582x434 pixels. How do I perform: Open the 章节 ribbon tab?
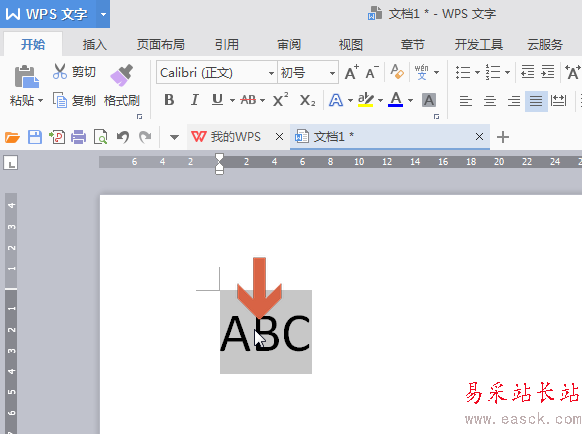click(x=412, y=45)
